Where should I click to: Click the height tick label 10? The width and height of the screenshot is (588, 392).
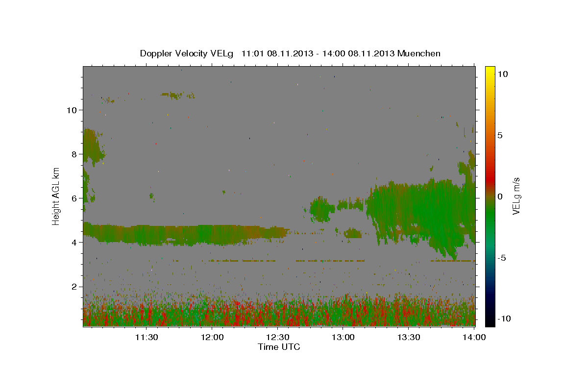71,110
